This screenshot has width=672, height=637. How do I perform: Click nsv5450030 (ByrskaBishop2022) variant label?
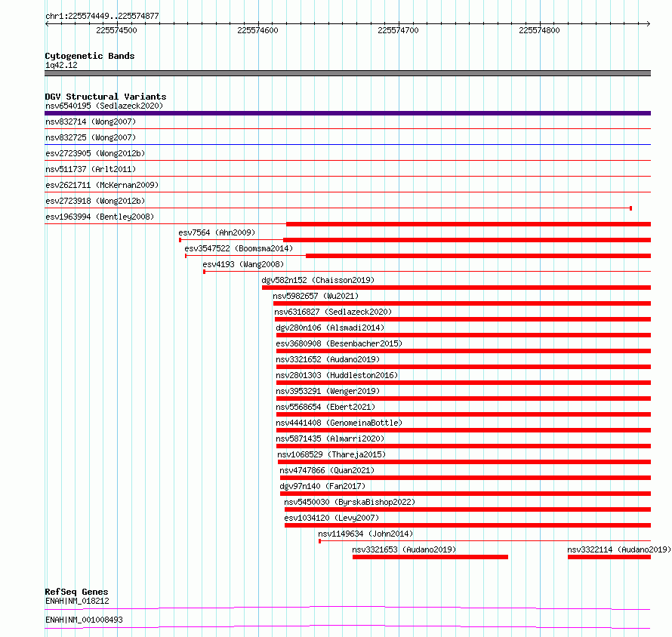coord(350,502)
